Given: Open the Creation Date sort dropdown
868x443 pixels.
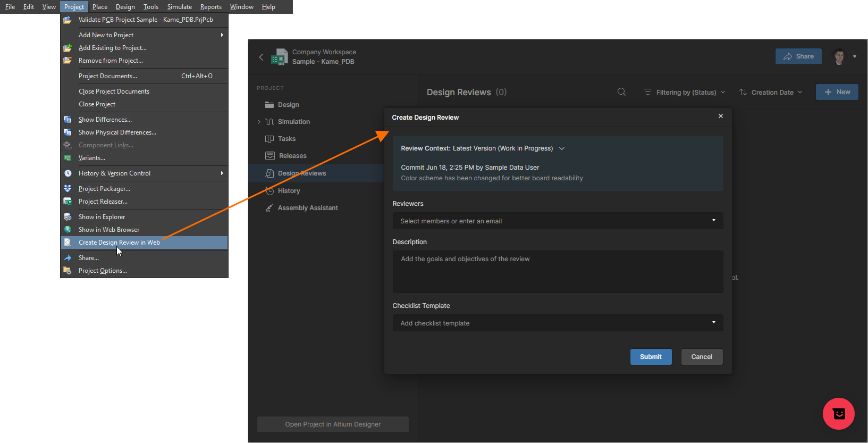Looking at the screenshot, I should pos(771,92).
